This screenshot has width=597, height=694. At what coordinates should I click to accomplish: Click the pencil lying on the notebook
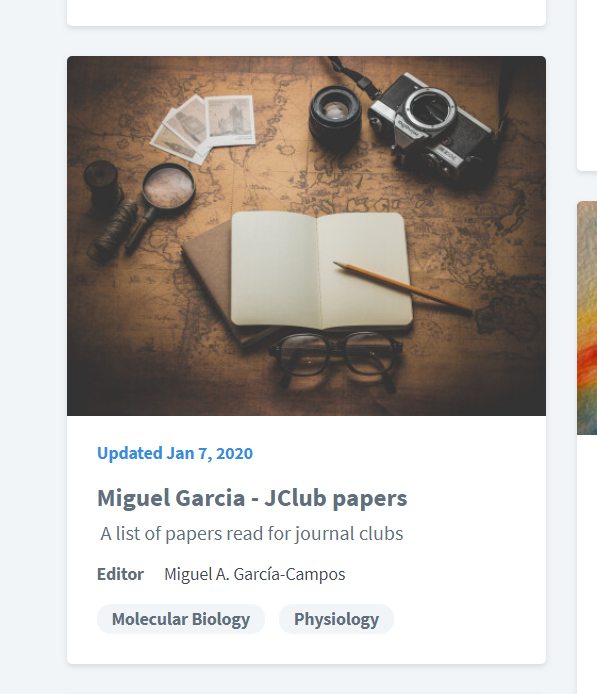tap(403, 288)
